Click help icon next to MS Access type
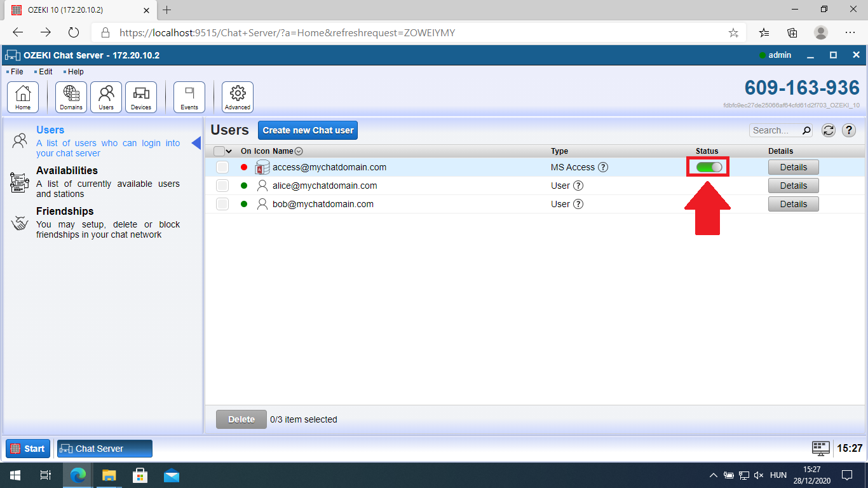The height and width of the screenshot is (488, 868). 603,168
